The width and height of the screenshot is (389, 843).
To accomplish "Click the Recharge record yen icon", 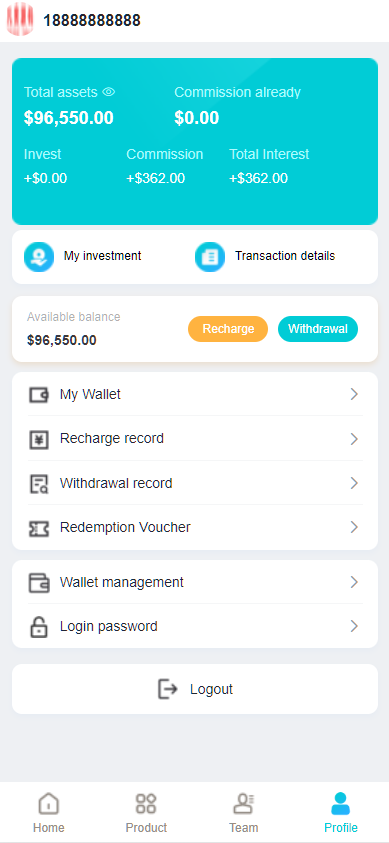I will (x=39, y=439).
